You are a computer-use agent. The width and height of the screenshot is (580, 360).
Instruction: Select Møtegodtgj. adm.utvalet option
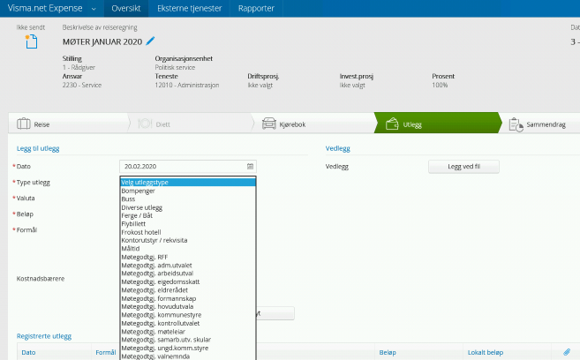tap(188, 265)
